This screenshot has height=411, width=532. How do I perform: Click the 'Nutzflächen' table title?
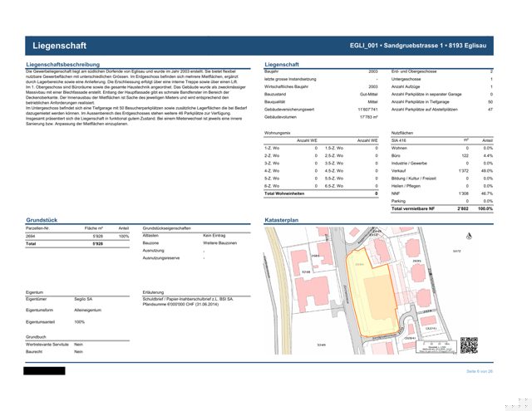402,133
